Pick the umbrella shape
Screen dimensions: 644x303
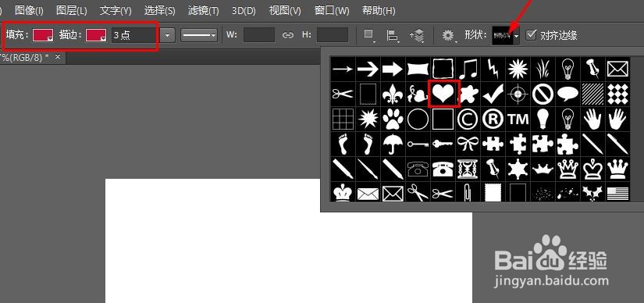pos(393,144)
